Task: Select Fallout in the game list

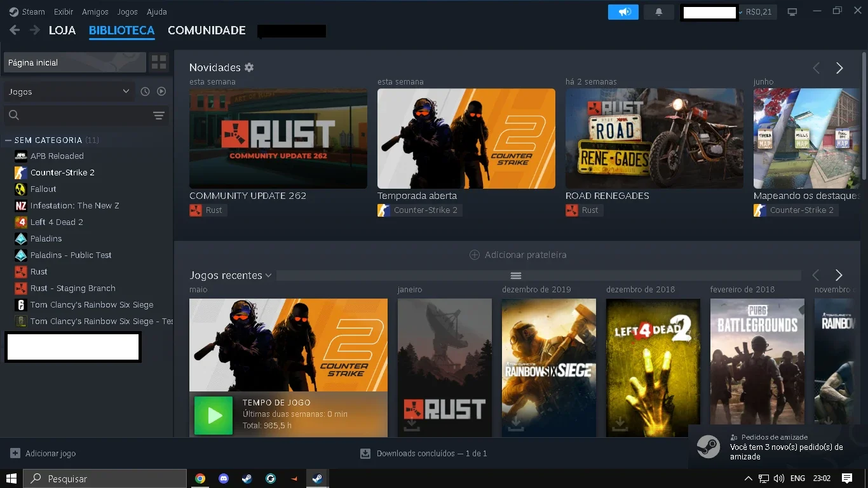Action: pyautogui.click(x=43, y=189)
